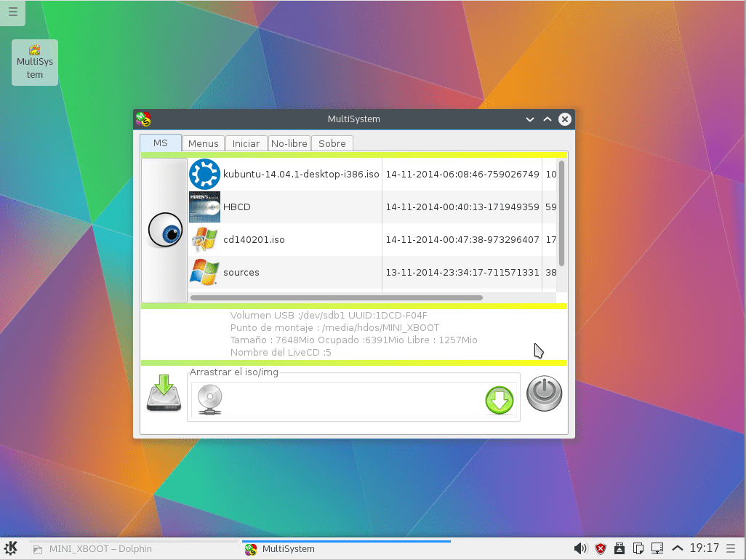The width and height of the screenshot is (746, 560).
Task: Click the display/monitor tray icon
Action: [x=657, y=548]
